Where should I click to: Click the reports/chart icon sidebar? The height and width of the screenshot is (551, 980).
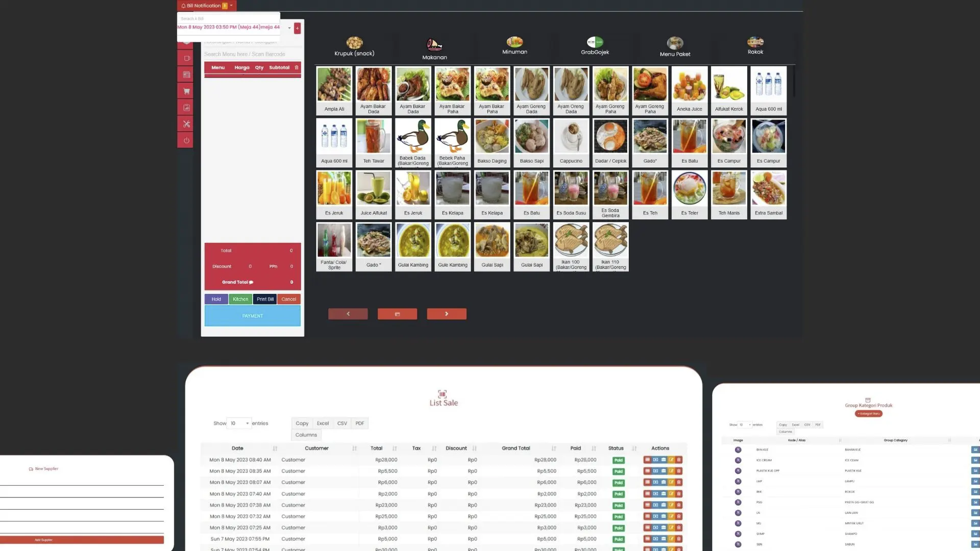coord(186,108)
